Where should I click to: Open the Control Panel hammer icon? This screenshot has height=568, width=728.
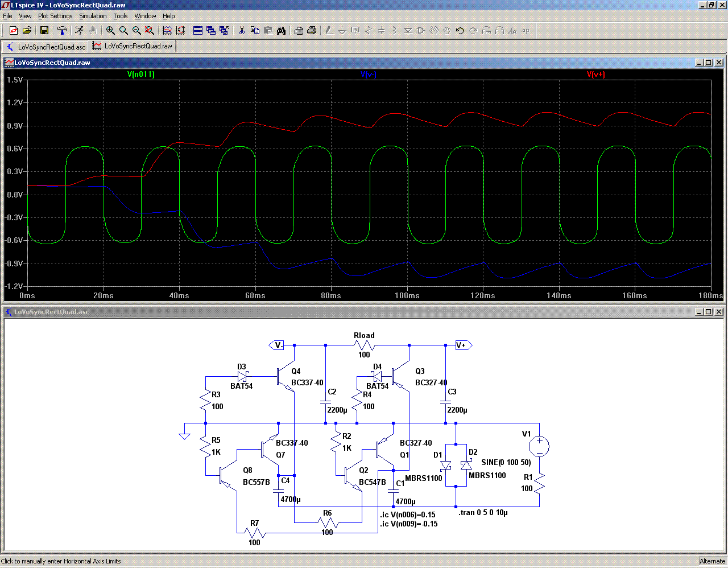pos(62,30)
